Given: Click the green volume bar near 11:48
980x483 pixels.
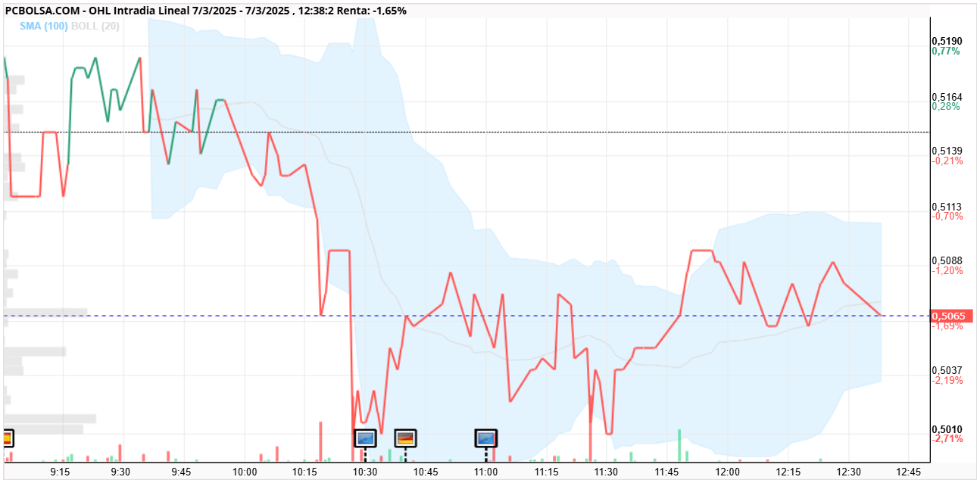Looking at the screenshot, I should (x=679, y=445).
